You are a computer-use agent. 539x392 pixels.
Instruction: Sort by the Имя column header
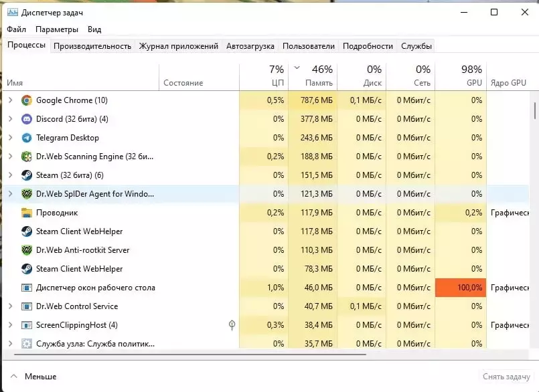pos(81,77)
